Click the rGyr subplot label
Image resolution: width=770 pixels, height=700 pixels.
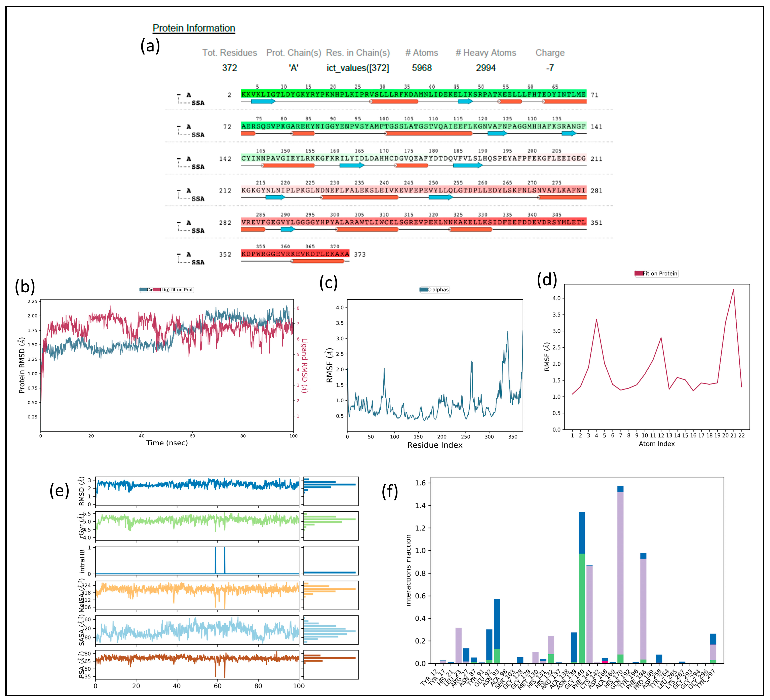pyautogui.click(x=82, y=526)
